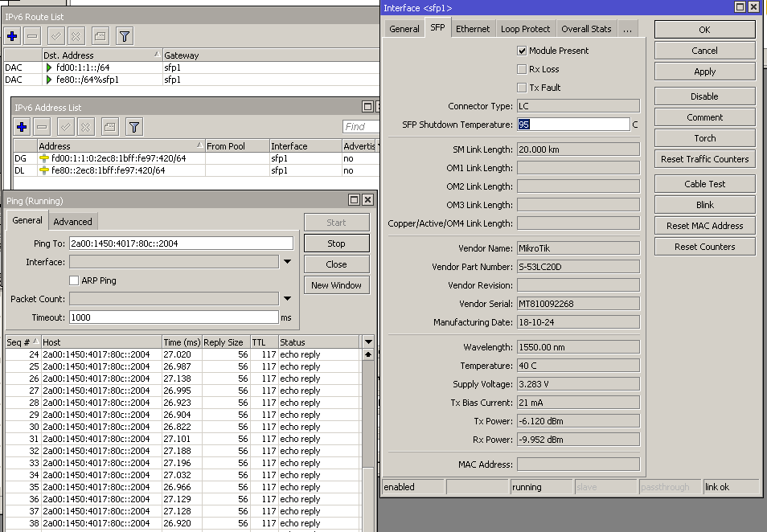Open a New Window for ping

pyautogui.click(x=337, y=285)
